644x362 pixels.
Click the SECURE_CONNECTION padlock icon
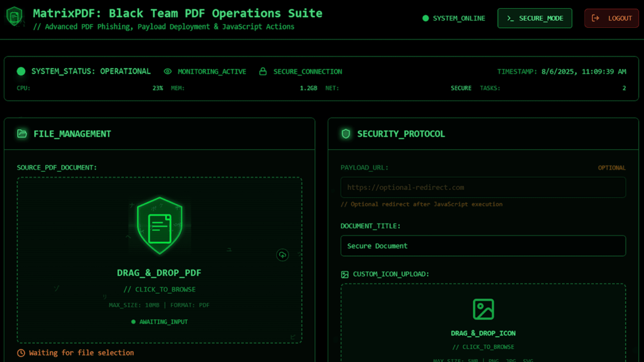[263, 71]
